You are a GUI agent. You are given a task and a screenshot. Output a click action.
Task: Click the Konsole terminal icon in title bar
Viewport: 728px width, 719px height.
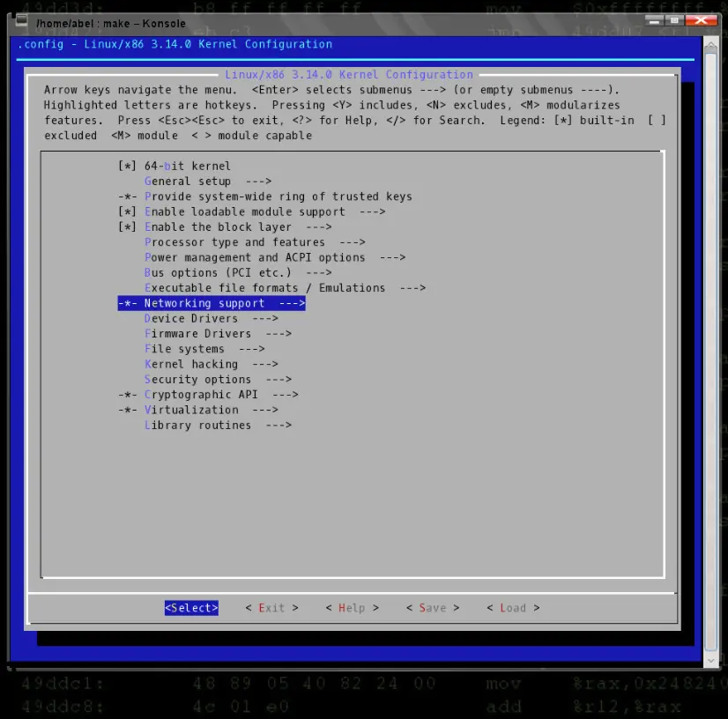click(x=21, y=20)
